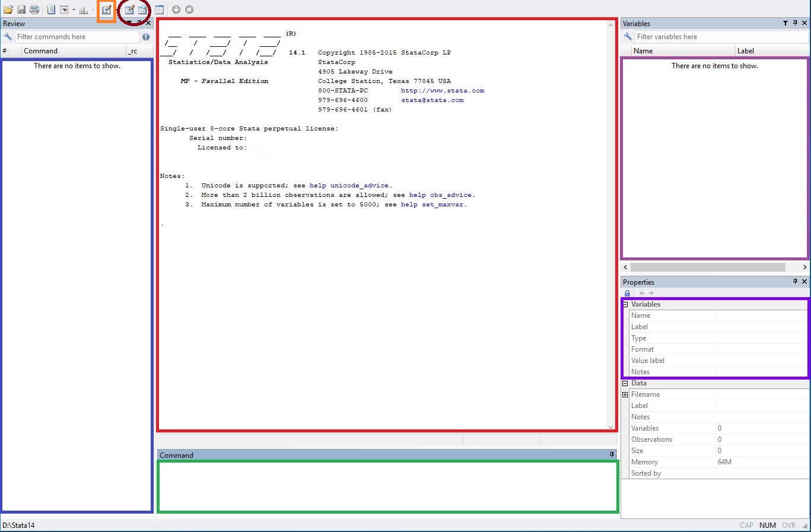This screenshot has height=532, width=811.
Task: Toggle the pin on the Properties panel
Action: (795, 282)
